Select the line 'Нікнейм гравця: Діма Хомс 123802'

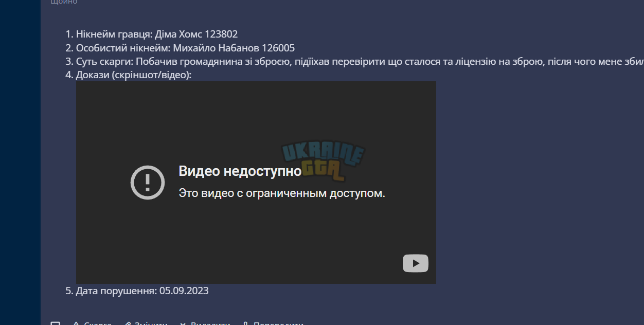157,34
